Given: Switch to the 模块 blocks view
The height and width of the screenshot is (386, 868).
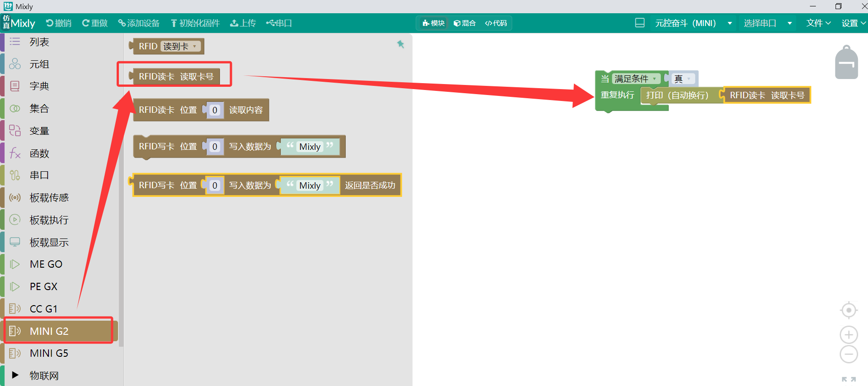Looking at the screenshot, I should pyautogui.click(x=434, y=23).
